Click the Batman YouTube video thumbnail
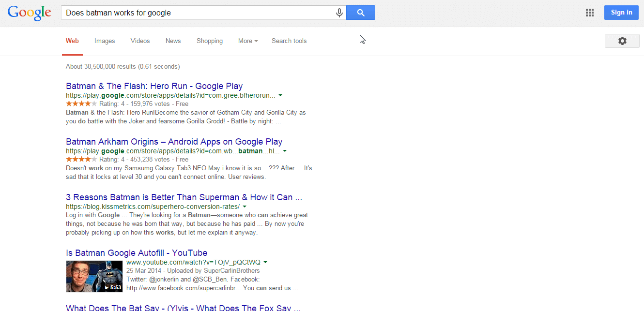This screenshot has width=644, height=311. pos(94,276)
